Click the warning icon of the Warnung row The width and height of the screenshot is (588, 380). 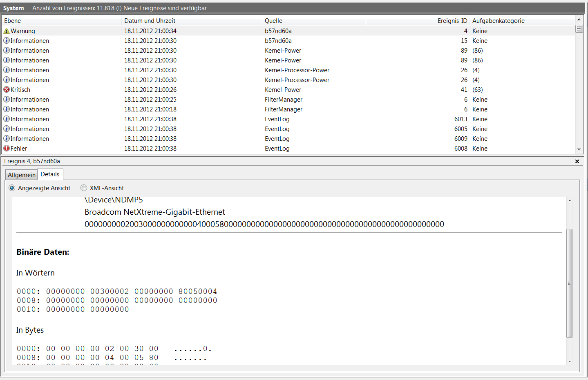coord(7,31)
